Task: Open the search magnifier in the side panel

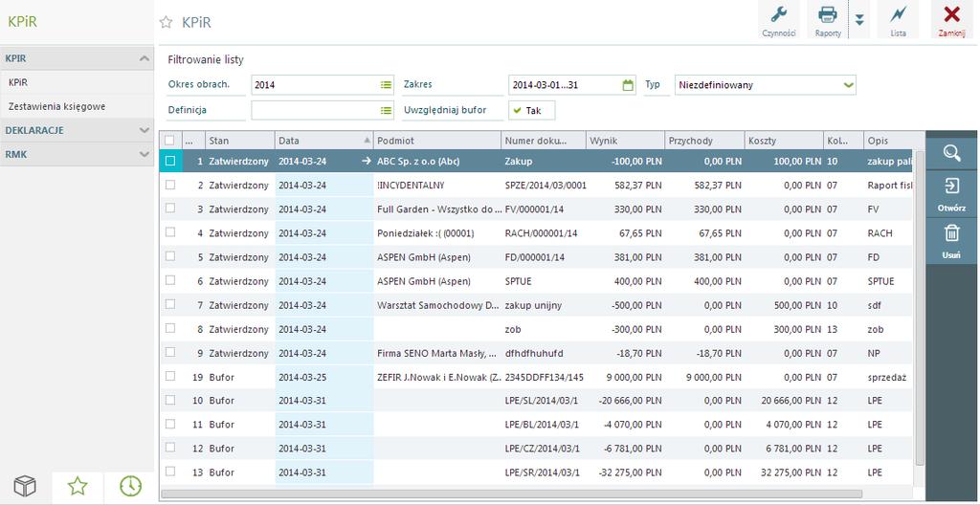Action: (x=952, y=153)
